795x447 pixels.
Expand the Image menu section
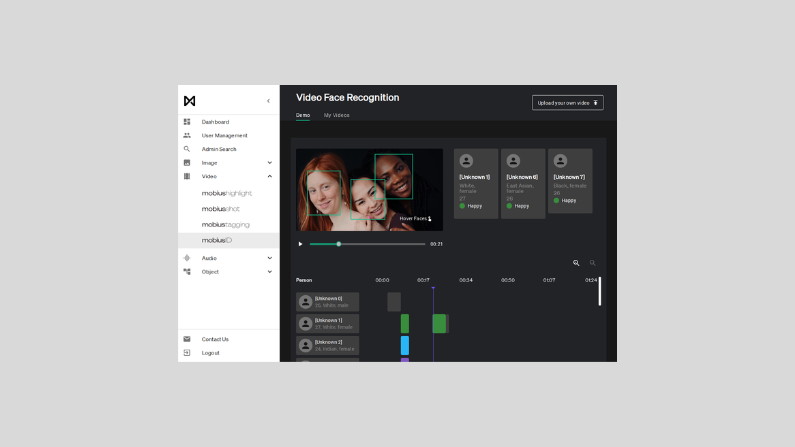pyautogui.click(x=269, y=162)
